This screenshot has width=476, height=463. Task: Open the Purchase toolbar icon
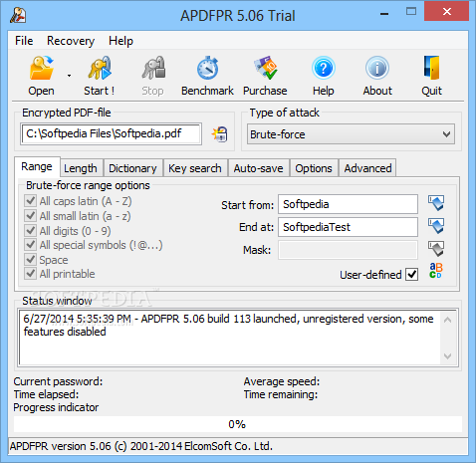pyautogui.click(x=266, y=68)
